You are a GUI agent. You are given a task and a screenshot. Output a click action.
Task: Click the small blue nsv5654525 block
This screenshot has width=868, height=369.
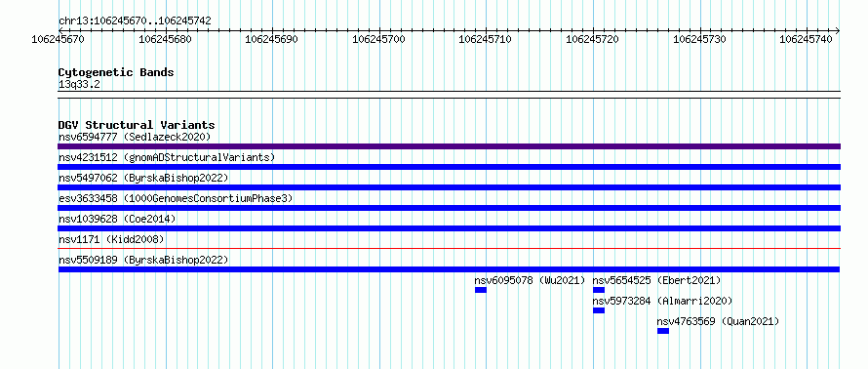coord(599,290)
